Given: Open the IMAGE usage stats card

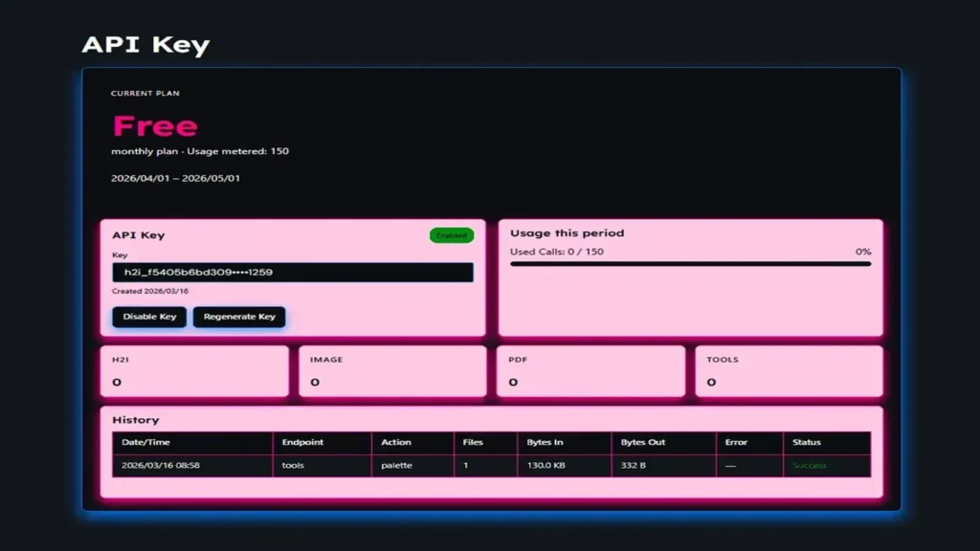Looking at the screenshot, I should click(391, 371).
